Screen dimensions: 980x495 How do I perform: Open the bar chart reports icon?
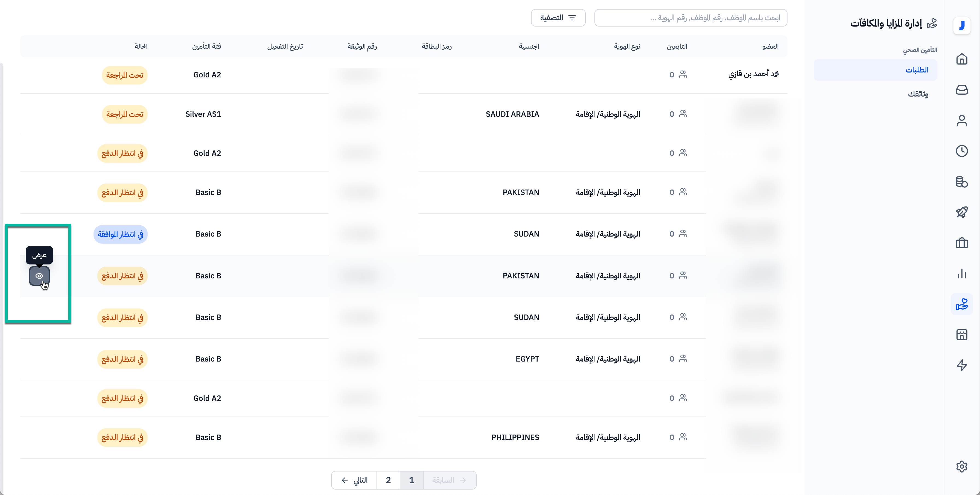tap(961, 273)
